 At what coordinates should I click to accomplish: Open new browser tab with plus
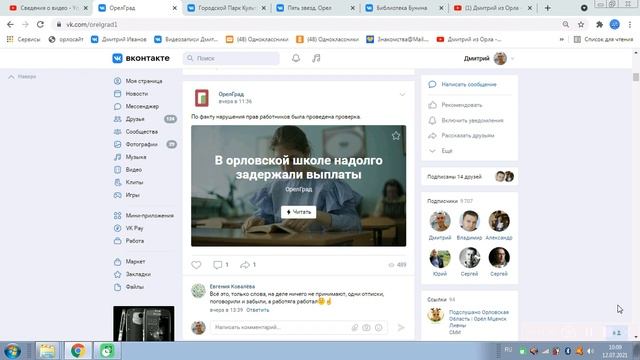pyautogui.click(x=548, y=8)
